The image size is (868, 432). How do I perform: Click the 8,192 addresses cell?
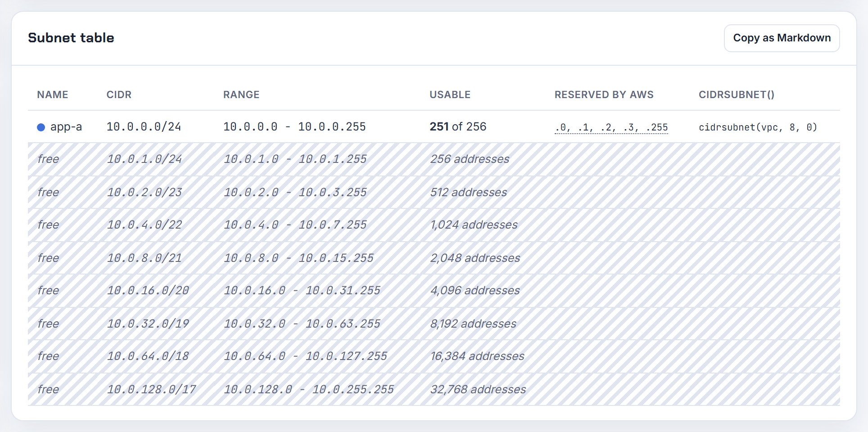pyautogui.click(x=473, y=324)
